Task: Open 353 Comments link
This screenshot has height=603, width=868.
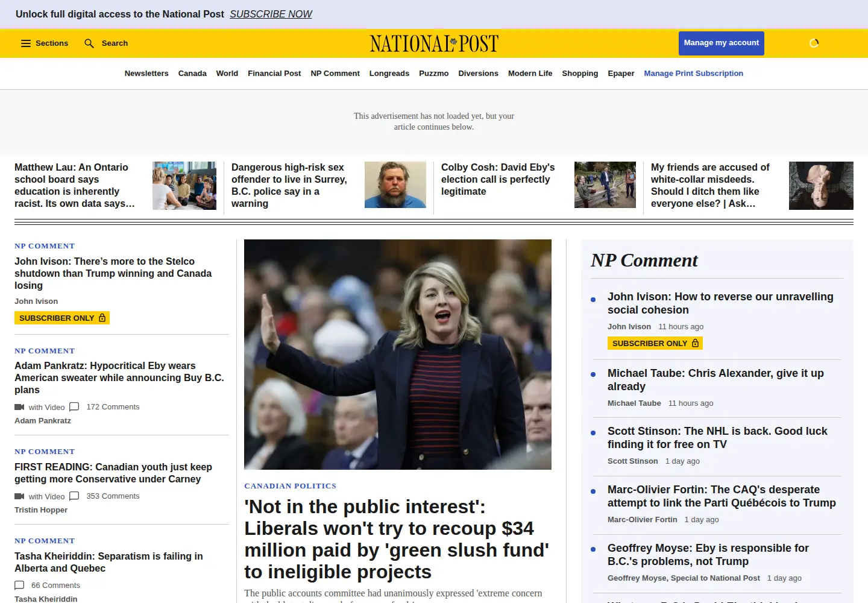Action: point(113,496)
